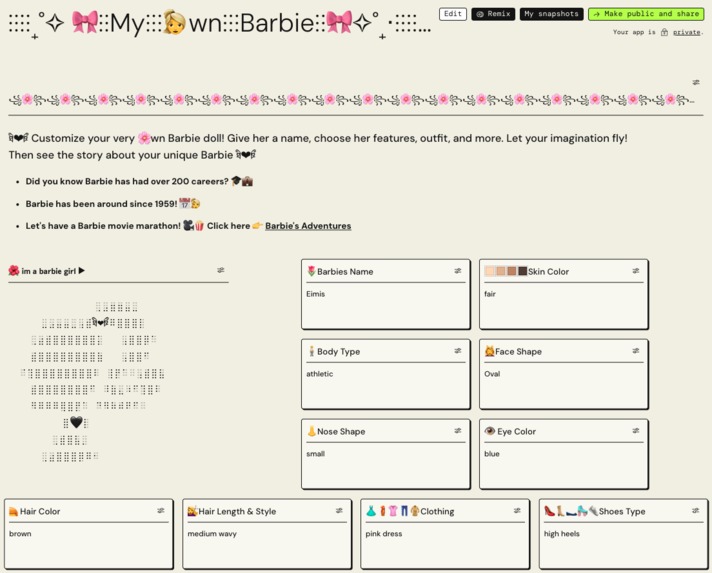Open settings icon of Clothing card
The height and width of the screenshot is (573, 712).
pyautogui.click(x=517, y=511)
